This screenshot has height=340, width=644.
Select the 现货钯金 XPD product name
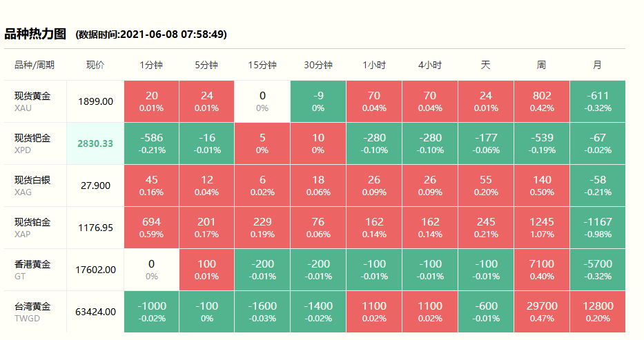coord(32,143)
